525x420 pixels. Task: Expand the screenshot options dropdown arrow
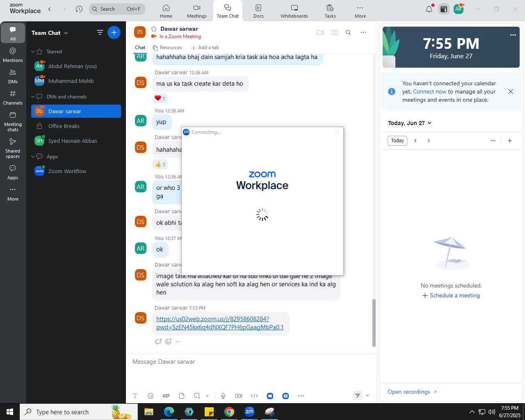tap(207, 396)
